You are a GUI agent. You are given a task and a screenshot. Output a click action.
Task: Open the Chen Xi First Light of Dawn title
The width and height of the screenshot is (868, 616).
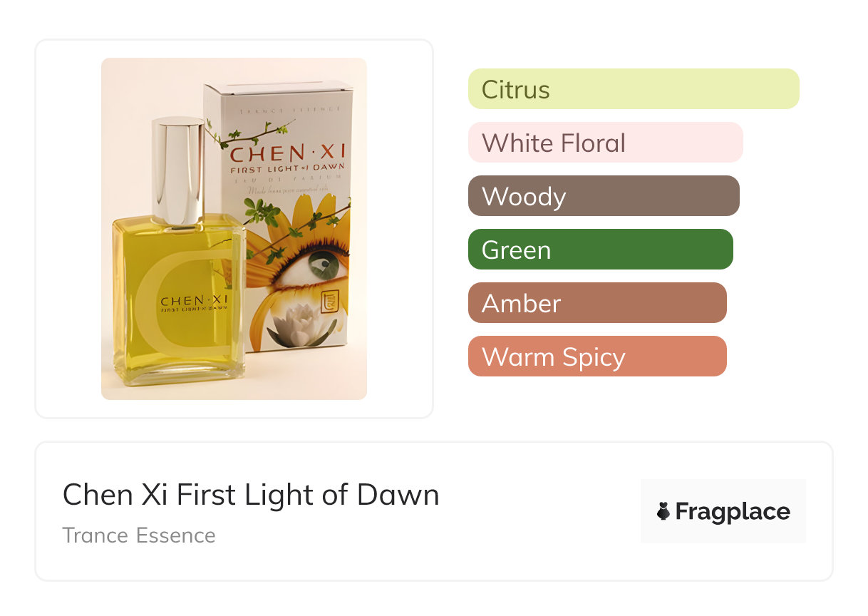point(251,494)
